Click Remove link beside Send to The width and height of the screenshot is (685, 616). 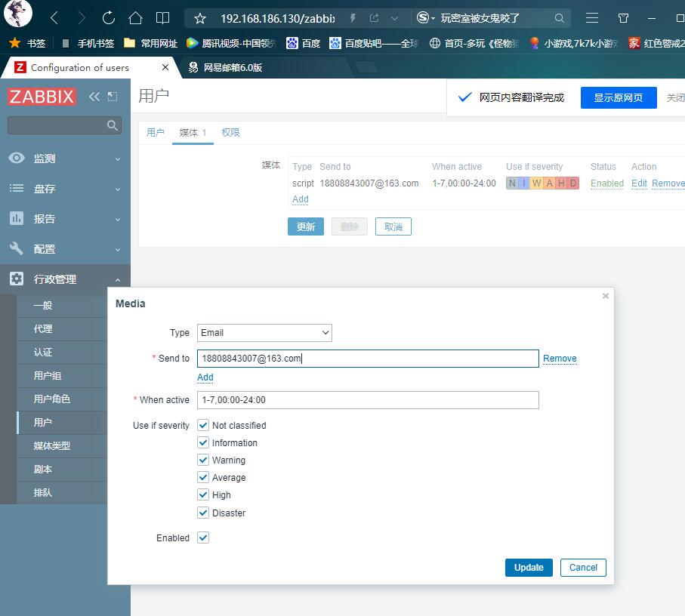(x=560, y=359)
